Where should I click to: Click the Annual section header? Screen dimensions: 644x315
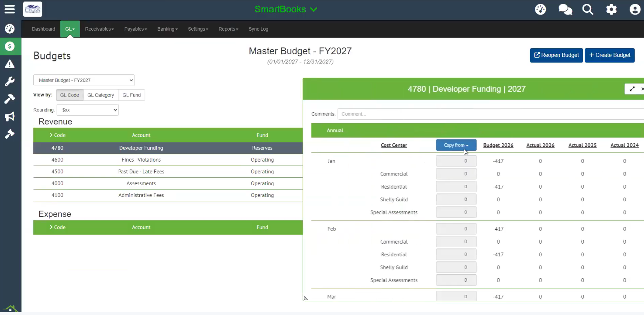click(x=477, y=131)
